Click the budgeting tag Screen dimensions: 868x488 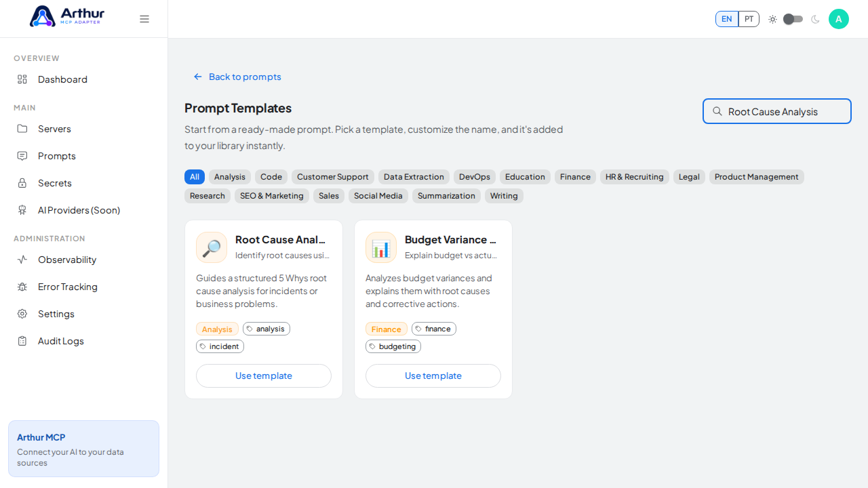(x=393, y=346)
